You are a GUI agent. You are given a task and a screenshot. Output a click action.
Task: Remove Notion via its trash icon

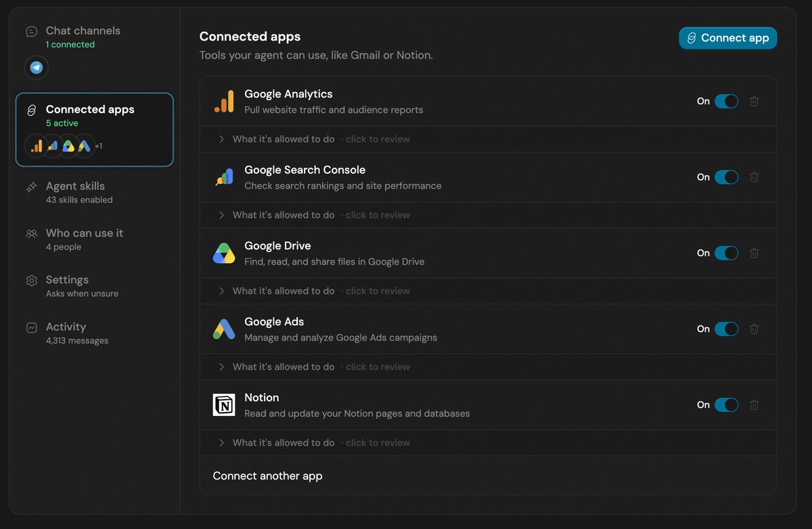coord(754,405)
